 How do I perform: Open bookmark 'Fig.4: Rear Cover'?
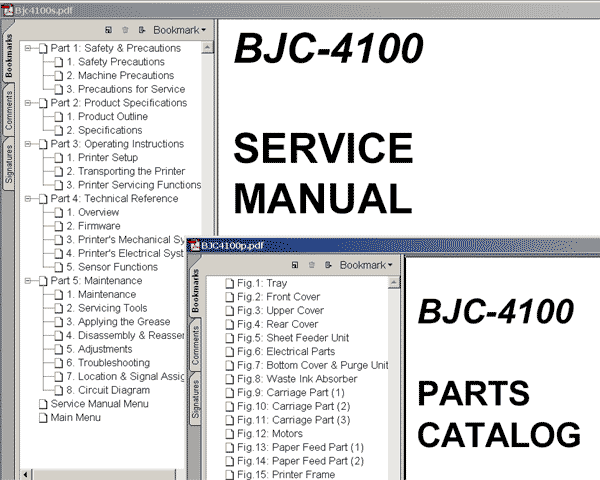coord(278,324)
